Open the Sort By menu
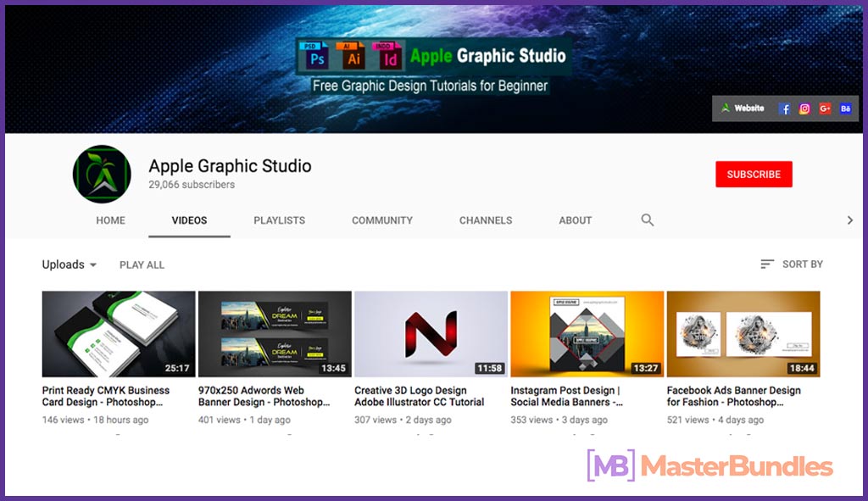 point(792,264)
